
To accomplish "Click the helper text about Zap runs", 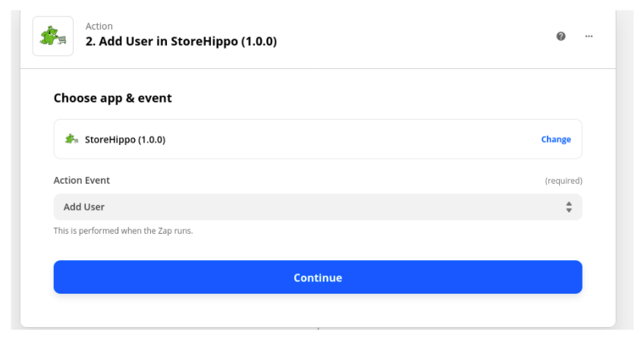I will point(123,231).
